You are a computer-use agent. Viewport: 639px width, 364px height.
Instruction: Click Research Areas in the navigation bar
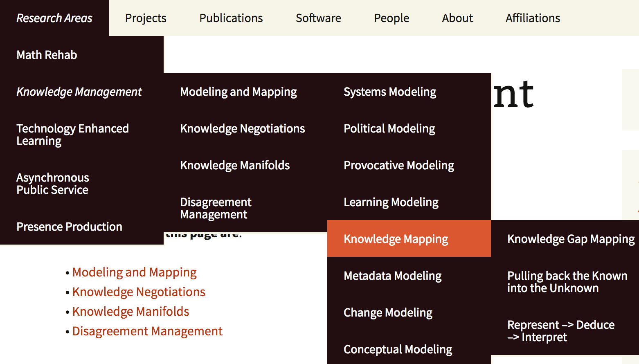pos(54,18)
